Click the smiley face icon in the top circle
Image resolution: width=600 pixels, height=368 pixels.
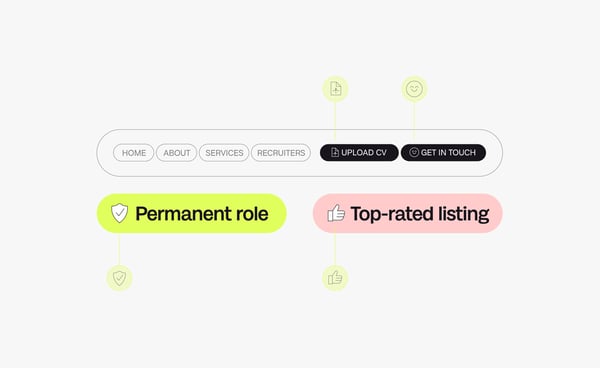coord(414,89)
